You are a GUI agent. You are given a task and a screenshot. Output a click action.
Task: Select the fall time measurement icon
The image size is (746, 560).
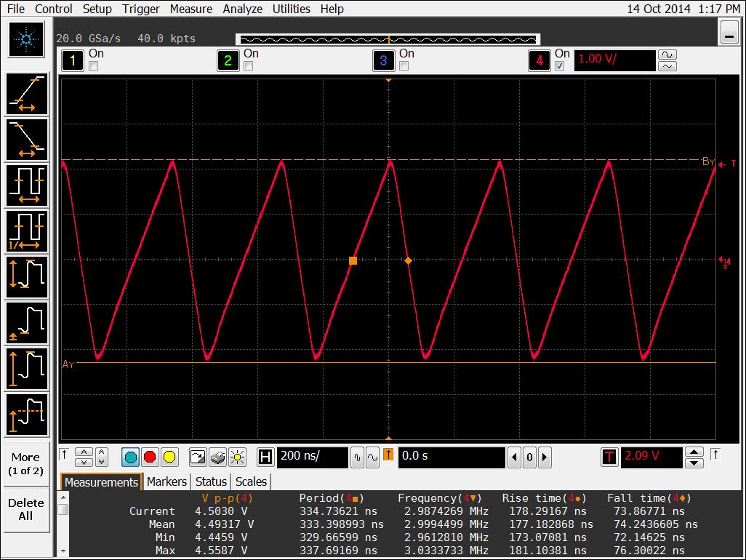click(27, 140)
